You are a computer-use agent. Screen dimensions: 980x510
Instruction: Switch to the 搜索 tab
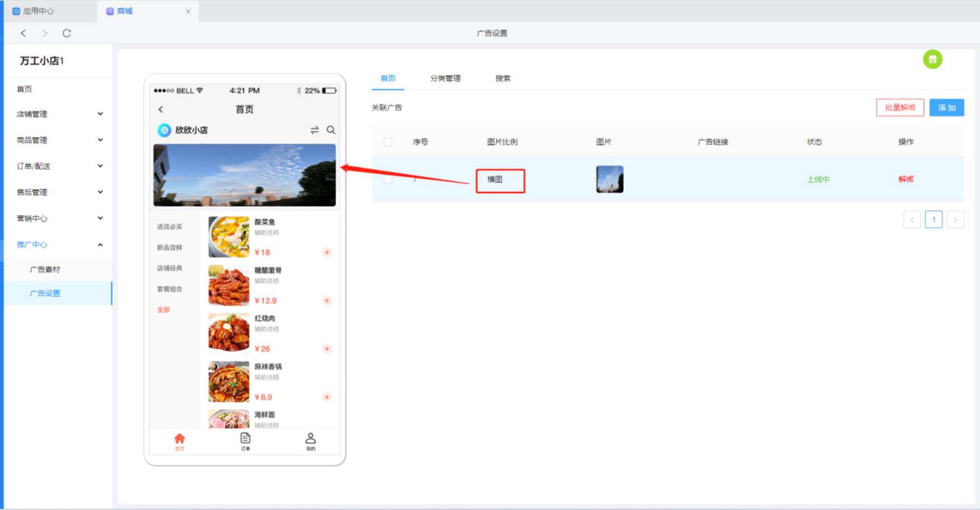(x=503, y=78)
